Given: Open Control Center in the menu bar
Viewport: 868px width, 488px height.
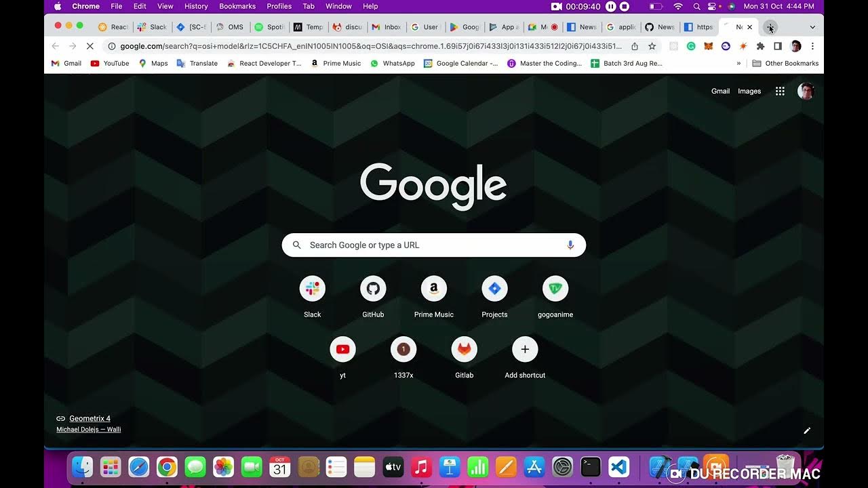Looking at the screenshot, I should (x=712, y=6).
